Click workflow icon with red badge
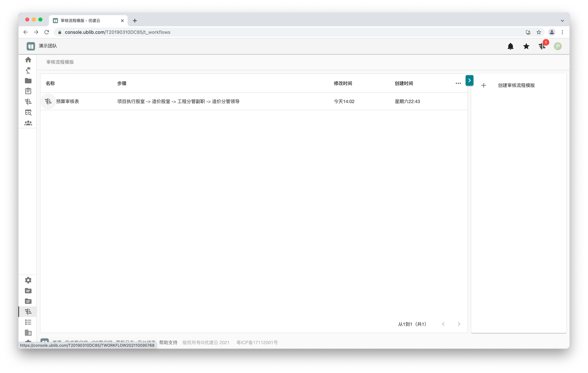The width and height of the screenshot is (588, 373). 542,46
